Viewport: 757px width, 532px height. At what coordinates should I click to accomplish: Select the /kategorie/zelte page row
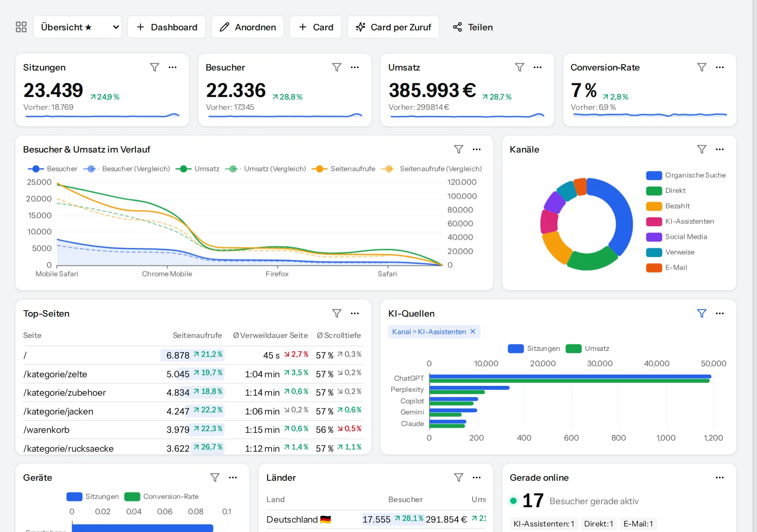point(193,374)
